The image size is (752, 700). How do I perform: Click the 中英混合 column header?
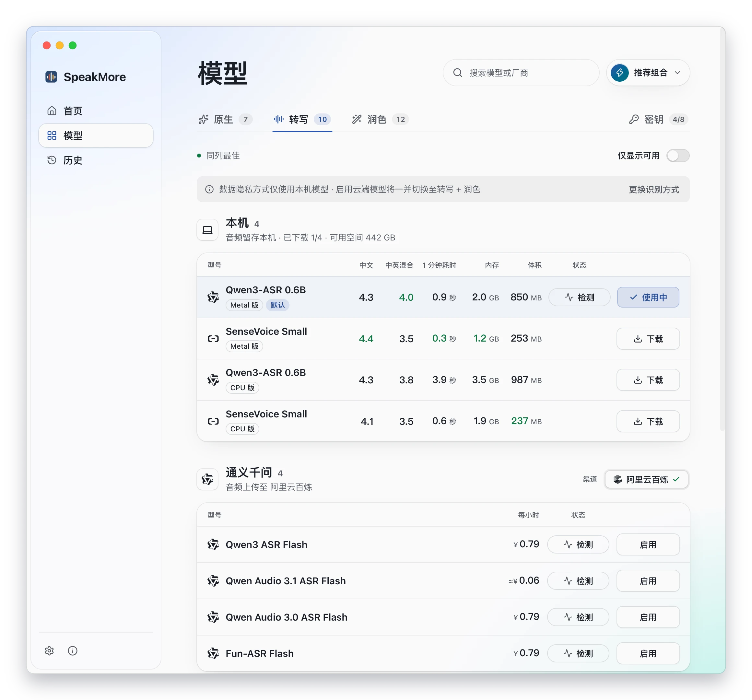399,265
